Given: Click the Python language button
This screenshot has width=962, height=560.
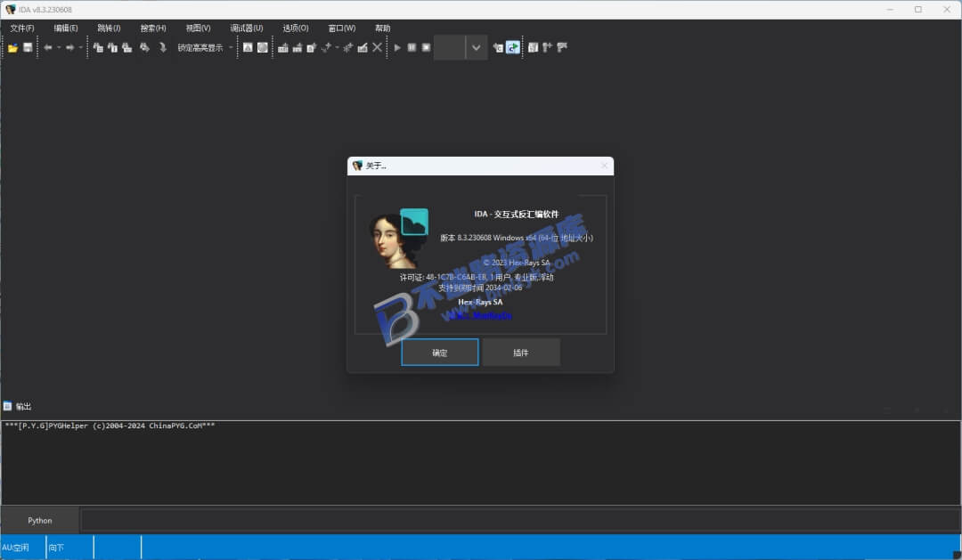Looking at the screenshot, I should coord(40,520).
